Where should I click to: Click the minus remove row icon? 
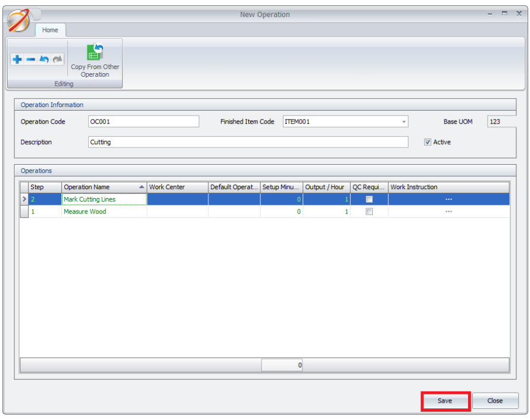coord(31,59)
